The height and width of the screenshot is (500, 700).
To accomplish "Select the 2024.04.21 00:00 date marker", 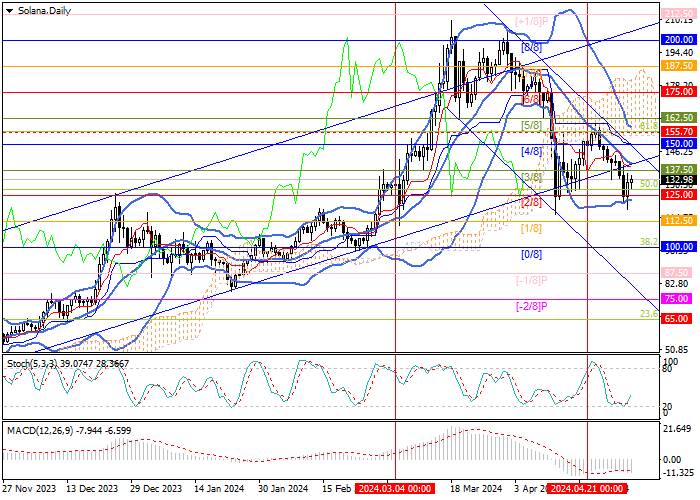I will [587, 488].
